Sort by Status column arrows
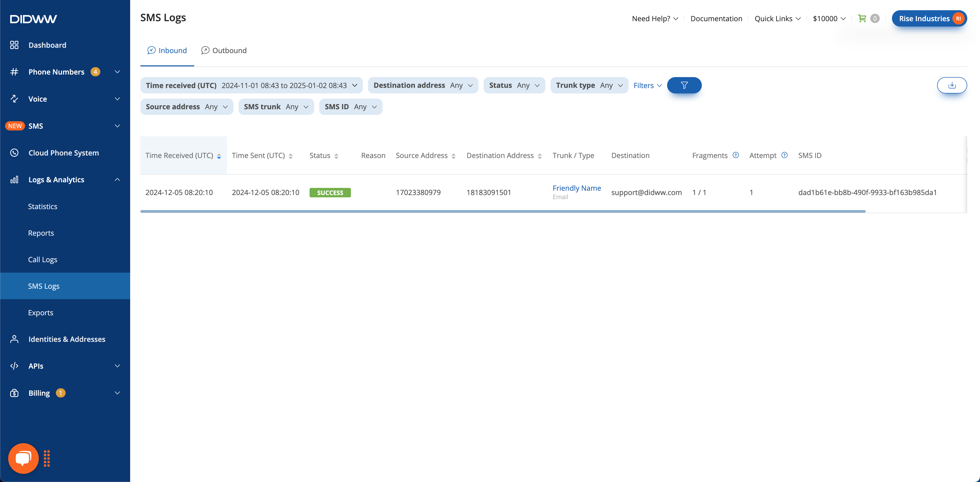This screenshot has height=482, width=980. pos(336,156)
